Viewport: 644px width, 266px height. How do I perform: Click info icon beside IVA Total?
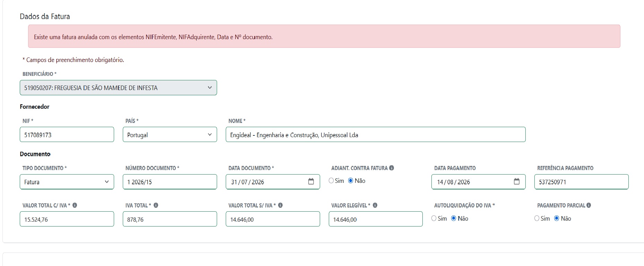[156, 205]
